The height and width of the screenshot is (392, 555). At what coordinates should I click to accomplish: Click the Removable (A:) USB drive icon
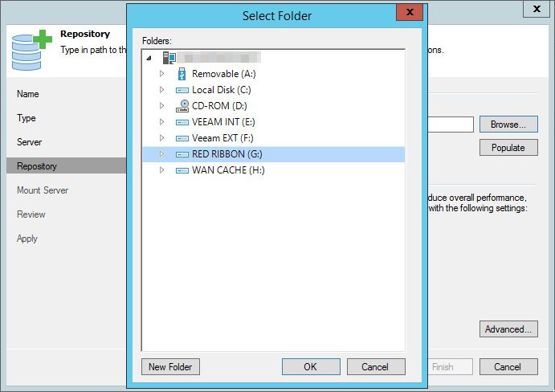(182, 74)
